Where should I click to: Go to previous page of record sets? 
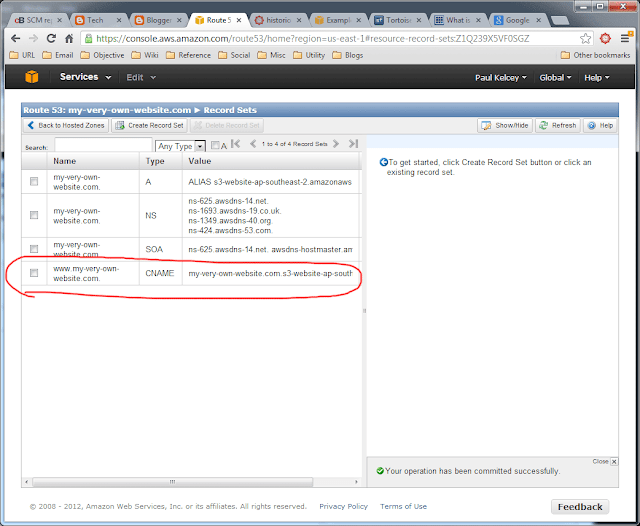(253, 144)
